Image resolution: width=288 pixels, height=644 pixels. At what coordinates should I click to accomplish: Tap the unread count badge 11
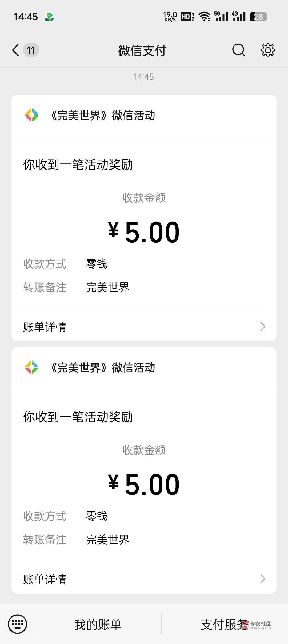[x=31, y=50]
